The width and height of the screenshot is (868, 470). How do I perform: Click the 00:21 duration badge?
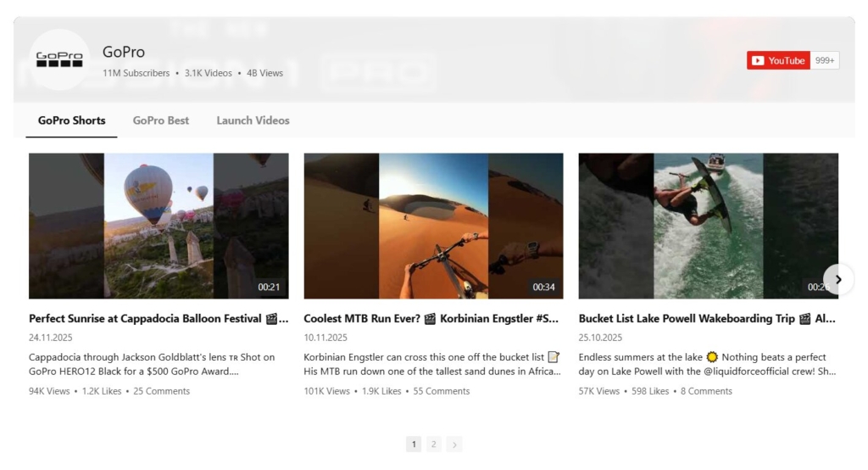269,287
